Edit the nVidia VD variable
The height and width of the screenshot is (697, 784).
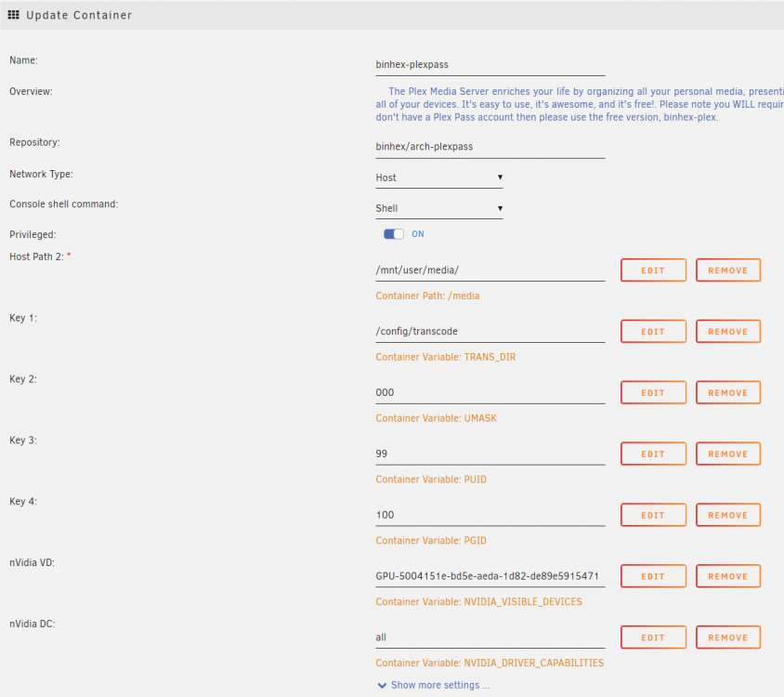pyautogui.click(x=653, y=576)
